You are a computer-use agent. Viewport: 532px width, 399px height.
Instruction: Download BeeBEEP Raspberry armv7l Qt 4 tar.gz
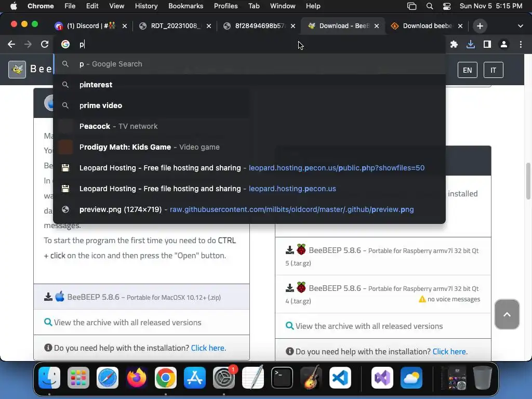383,294
